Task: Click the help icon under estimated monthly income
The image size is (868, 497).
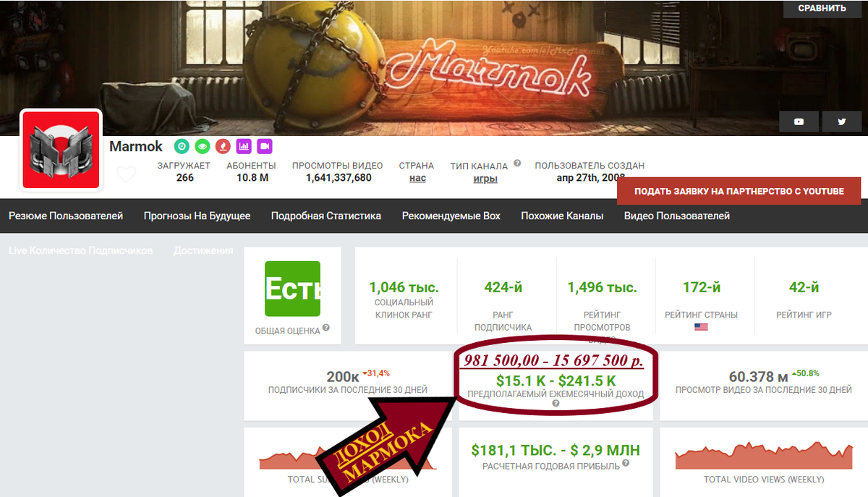Action: (x=556, y=404)
